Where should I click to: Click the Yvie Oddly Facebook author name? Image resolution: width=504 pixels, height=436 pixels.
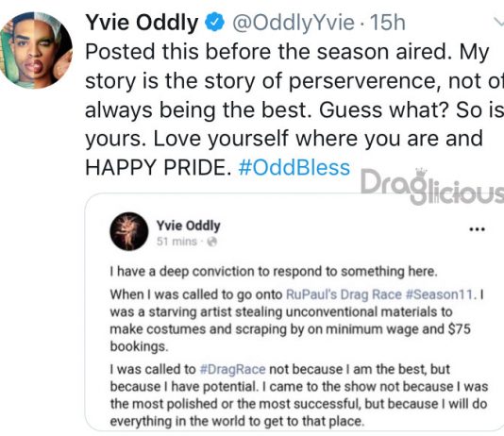[189, 226]
